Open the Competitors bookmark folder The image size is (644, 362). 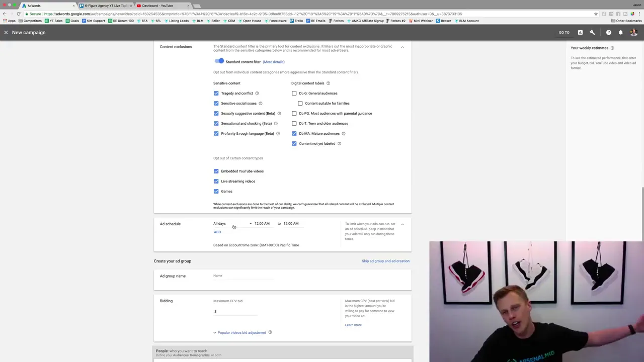pyautogui.click(x=31, y=21)
